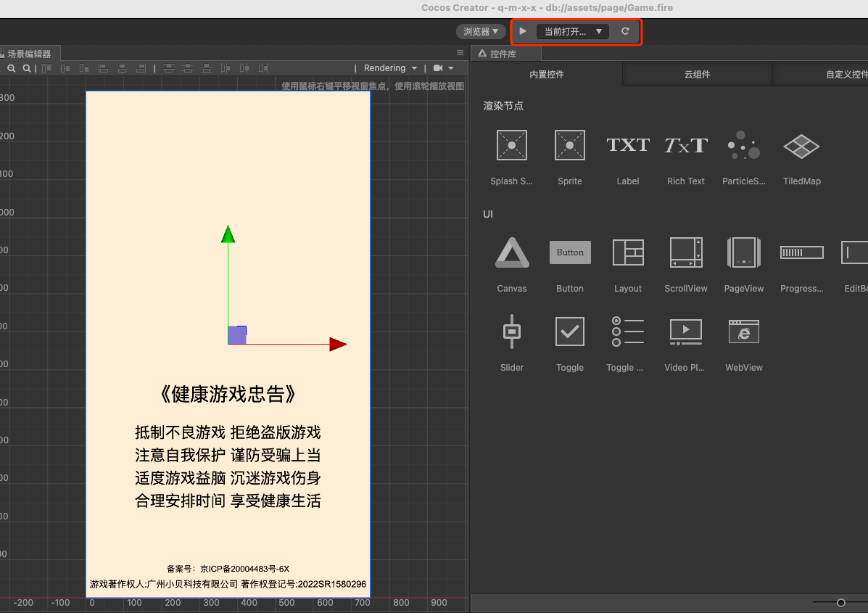Adjust the icon zoom slider handle

click(x=841, y=602)
